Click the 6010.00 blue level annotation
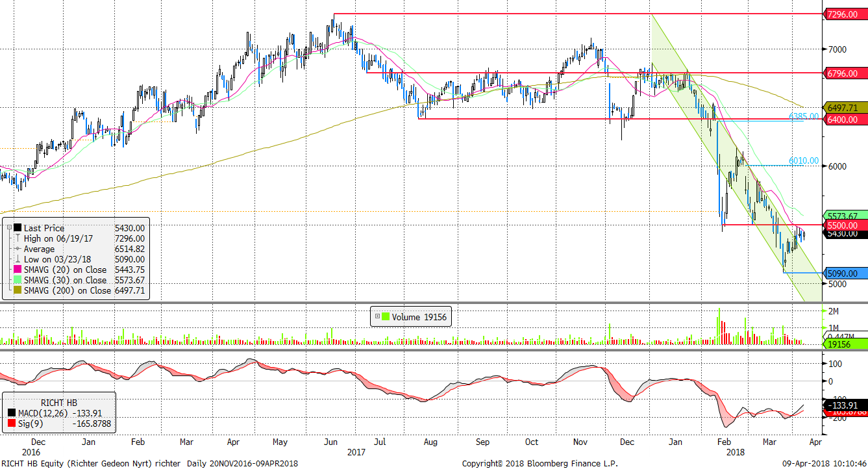Screen dimensions: 868x469 (x=804, y=160)
